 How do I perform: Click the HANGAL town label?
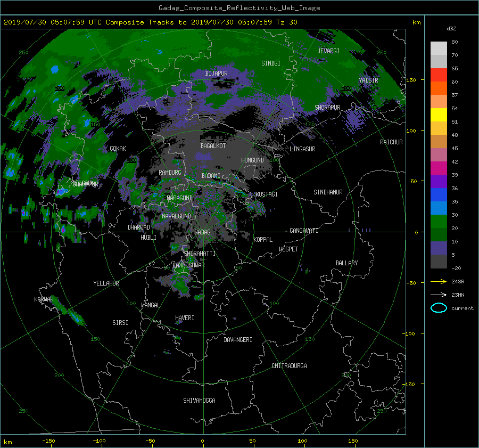tap(150, 305)
